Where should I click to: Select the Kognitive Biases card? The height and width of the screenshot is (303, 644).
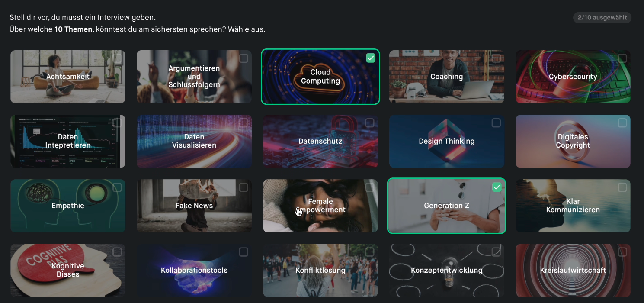click(x=68, y=270)
